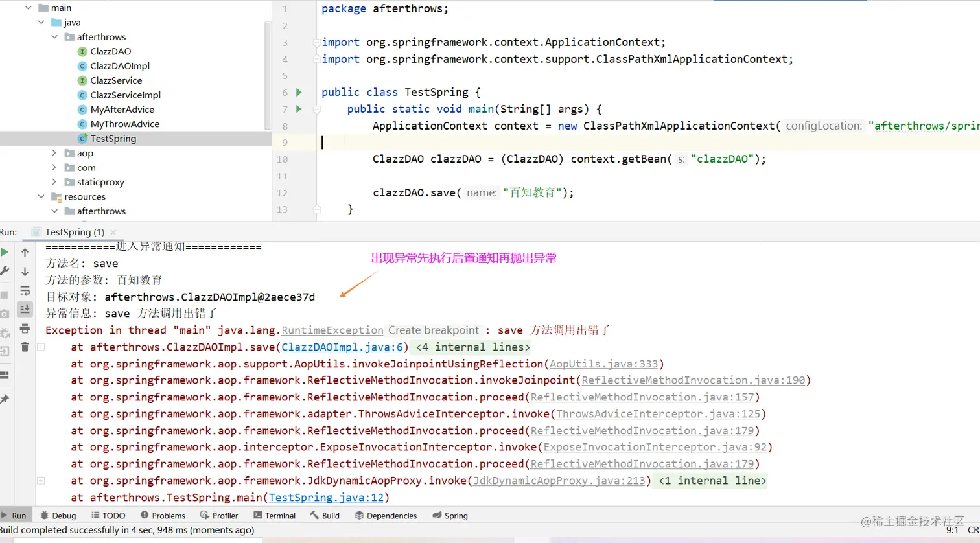Screen dimensions: 980x543
Task: Open the Build tool window
Action: [x=325, y=516]
